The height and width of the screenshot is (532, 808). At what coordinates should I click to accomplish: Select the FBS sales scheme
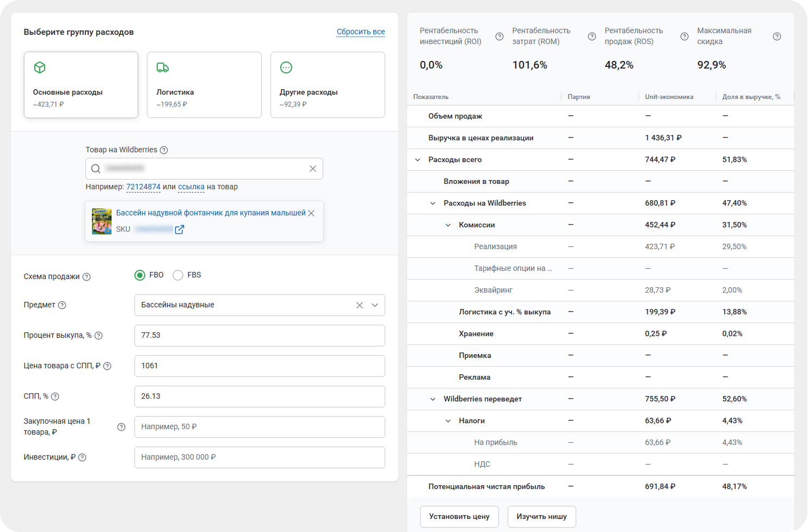[x=178, y=275]
